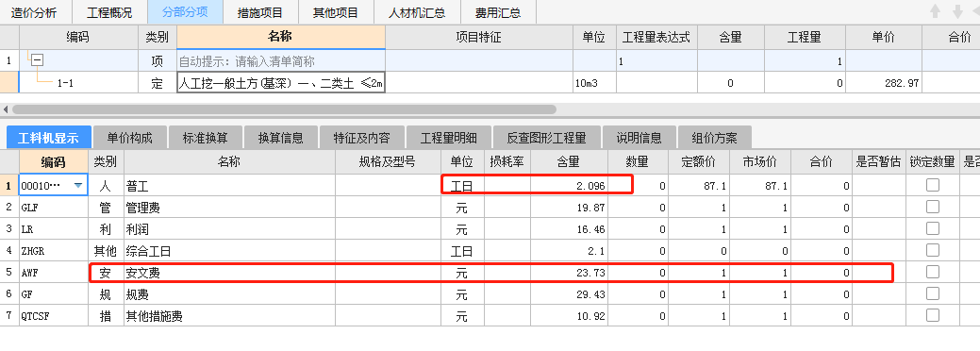
Task: Switch to the 工程概况 tab
Action: 109,12
